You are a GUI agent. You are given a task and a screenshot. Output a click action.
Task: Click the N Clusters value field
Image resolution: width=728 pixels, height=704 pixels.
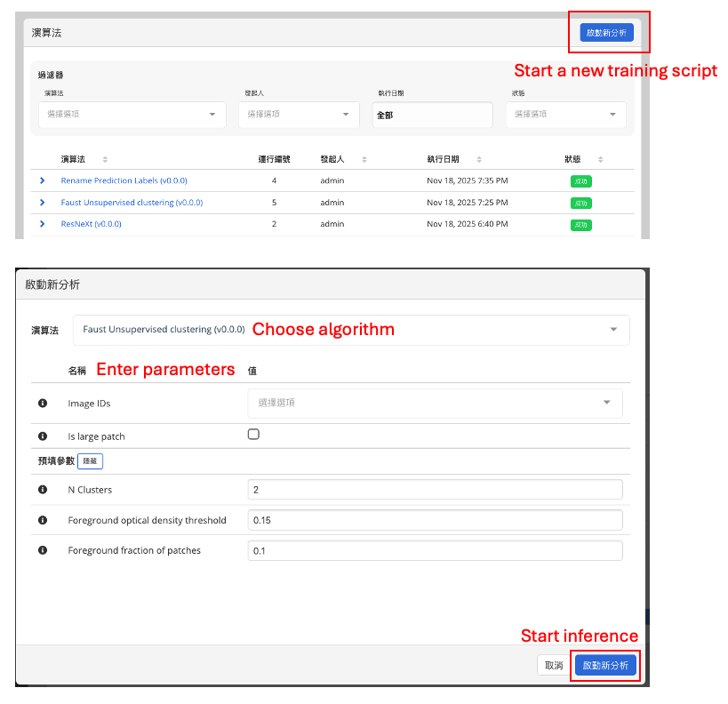(x=434, y=490)
